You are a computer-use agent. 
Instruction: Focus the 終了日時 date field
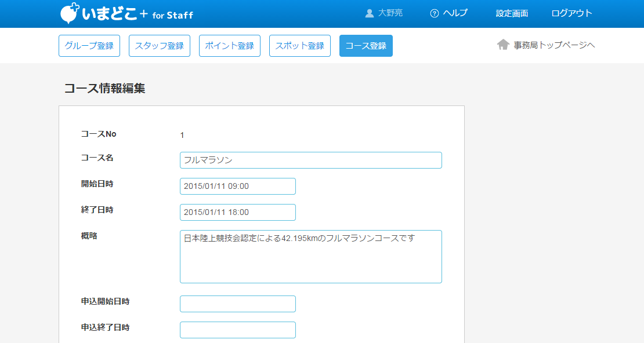point(238,212)
